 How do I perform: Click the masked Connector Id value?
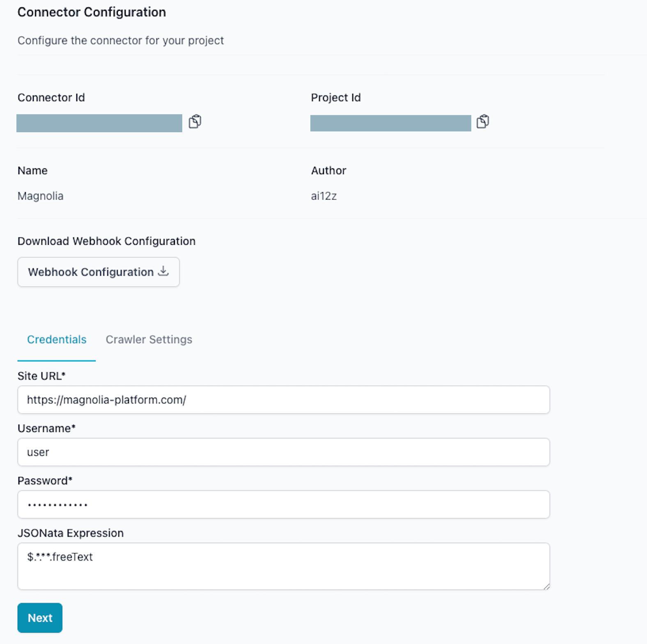(x=99, y=123)
